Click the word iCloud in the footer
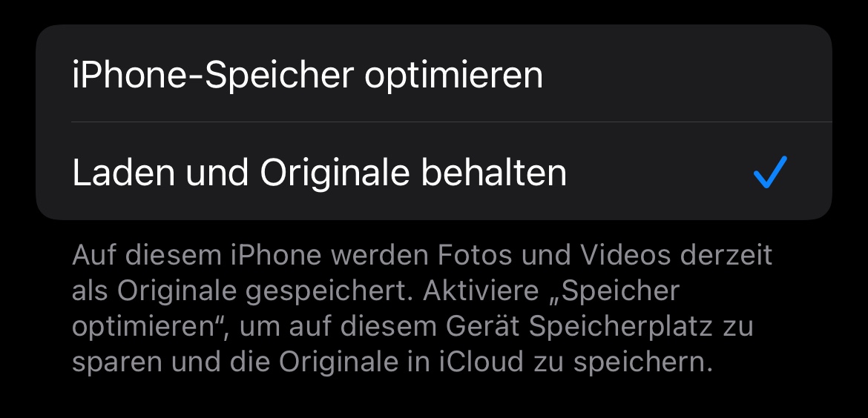The image size is (868, 418). [x=481, y=362]
